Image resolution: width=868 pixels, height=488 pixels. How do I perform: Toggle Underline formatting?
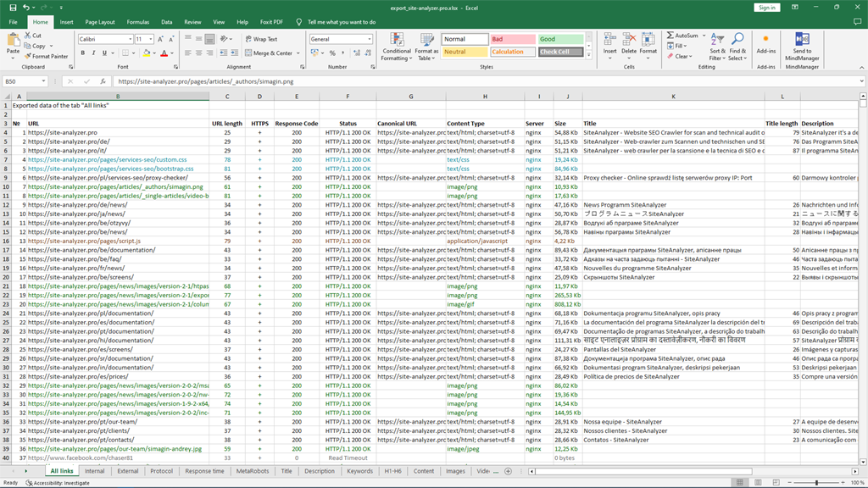[x=104, y=53]
